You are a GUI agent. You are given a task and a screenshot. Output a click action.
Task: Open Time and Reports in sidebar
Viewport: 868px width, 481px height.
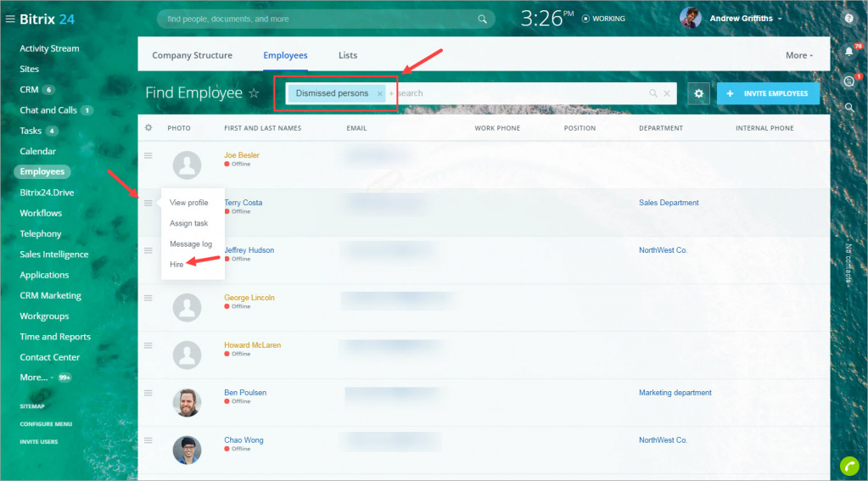[55, 337]
